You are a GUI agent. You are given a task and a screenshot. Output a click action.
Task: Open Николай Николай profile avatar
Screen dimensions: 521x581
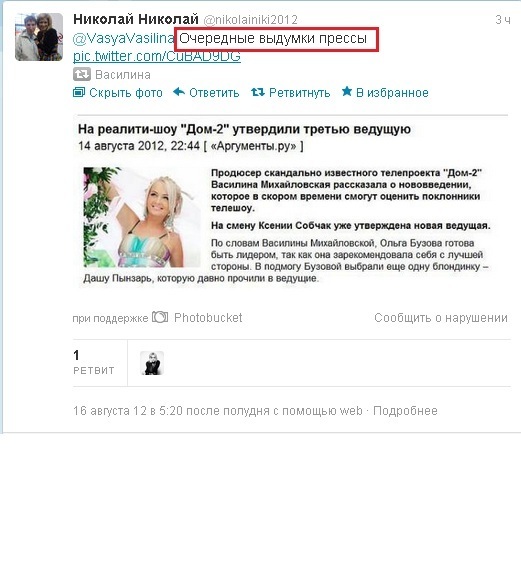[39, 37]
